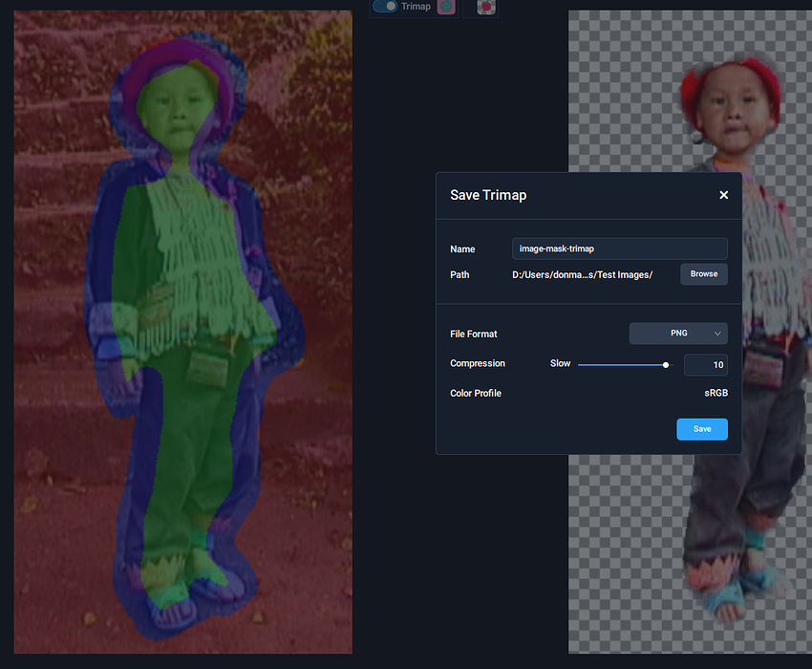812x669 pixels.
Task: Click the Browse button
Action: [704, 274]
